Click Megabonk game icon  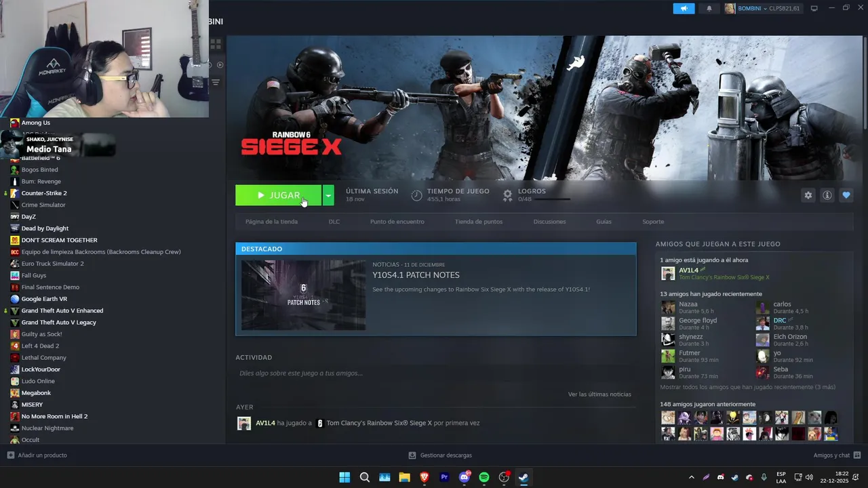point(15,392)
